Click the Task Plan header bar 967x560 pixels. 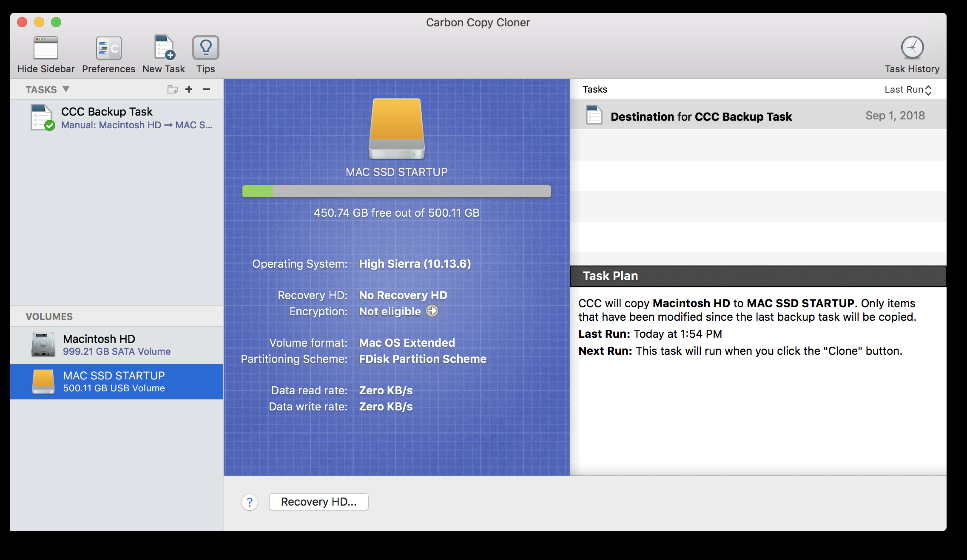click(758, 276)
